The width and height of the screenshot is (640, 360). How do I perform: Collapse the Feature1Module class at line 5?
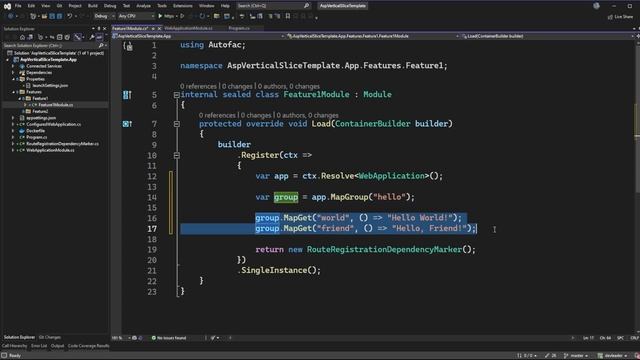[x=176, y=95]
